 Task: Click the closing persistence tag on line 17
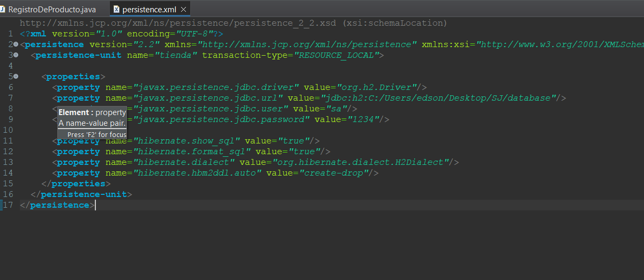click(x=57, y=205)
